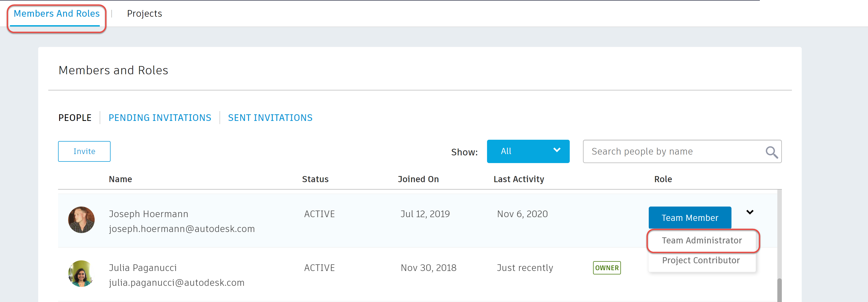This screenshot has height=302, width=868.
Task: Click the green OWNER badge
Action: [607, 268]
